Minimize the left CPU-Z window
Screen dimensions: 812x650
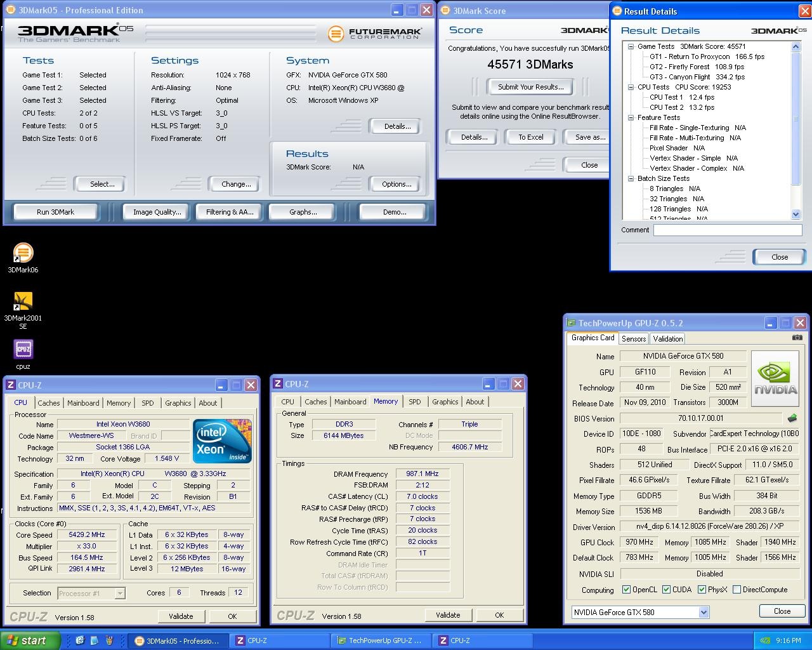pyautogui.click(x=221, y=385)
